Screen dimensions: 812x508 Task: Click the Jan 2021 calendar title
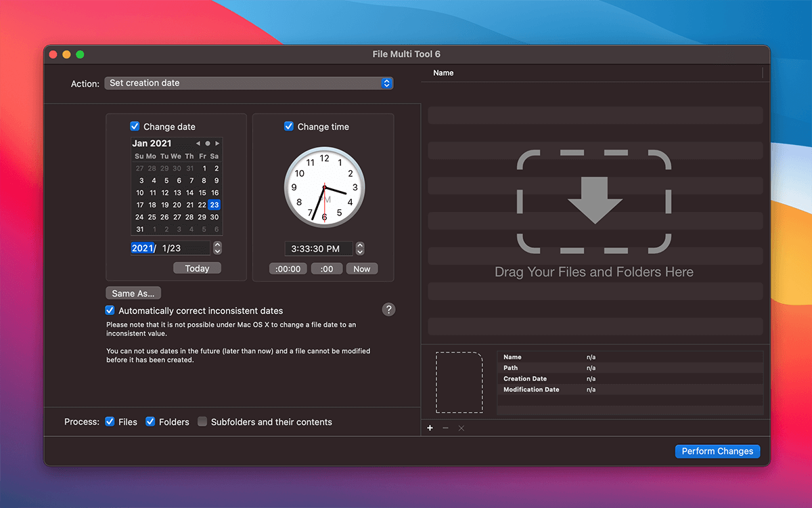coord(152,144)
